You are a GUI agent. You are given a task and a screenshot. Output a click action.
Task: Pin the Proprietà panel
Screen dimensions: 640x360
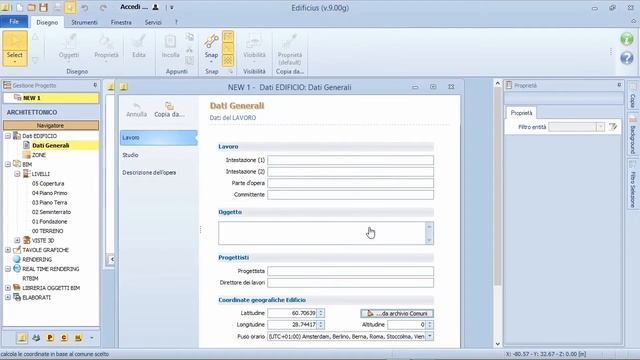tap(619, 85)
